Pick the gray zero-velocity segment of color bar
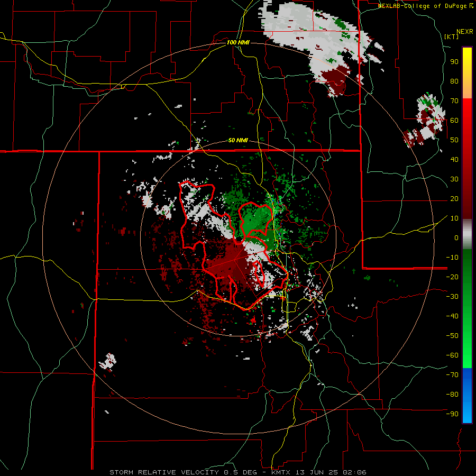 click(467, 234)
